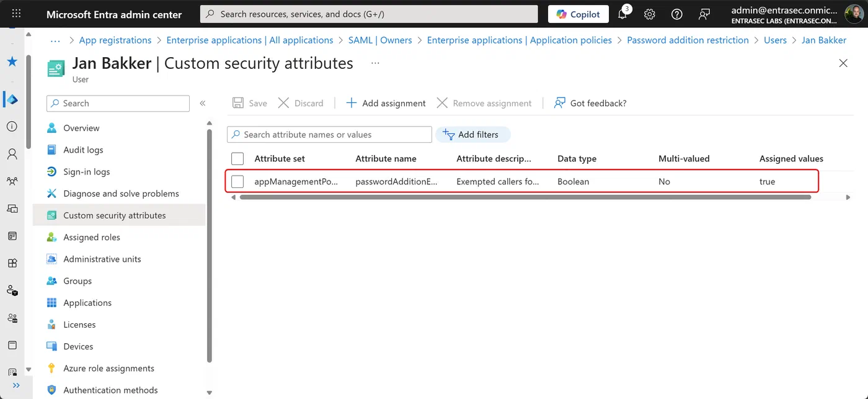Close the Custom security attributes blade
This screenshot has width=868, height=399.
point(843,63)
